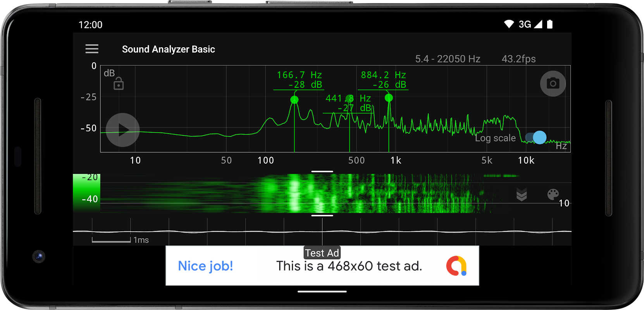Toggle the dB axis lock icon
The image size is (644, 310).
coord(119,84)
